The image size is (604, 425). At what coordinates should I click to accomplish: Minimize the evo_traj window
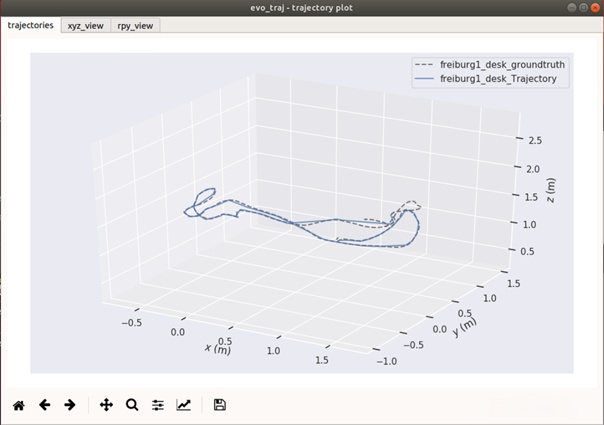pos(572,8)
